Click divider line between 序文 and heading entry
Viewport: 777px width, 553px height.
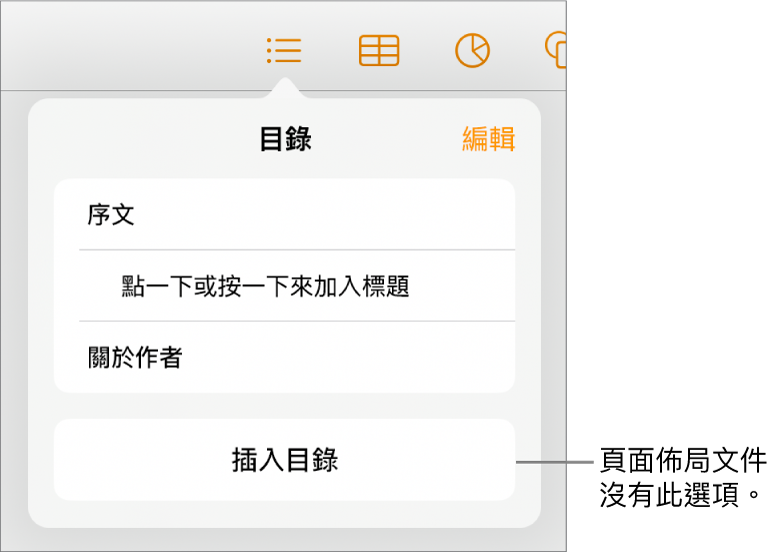tap(297, 250)
